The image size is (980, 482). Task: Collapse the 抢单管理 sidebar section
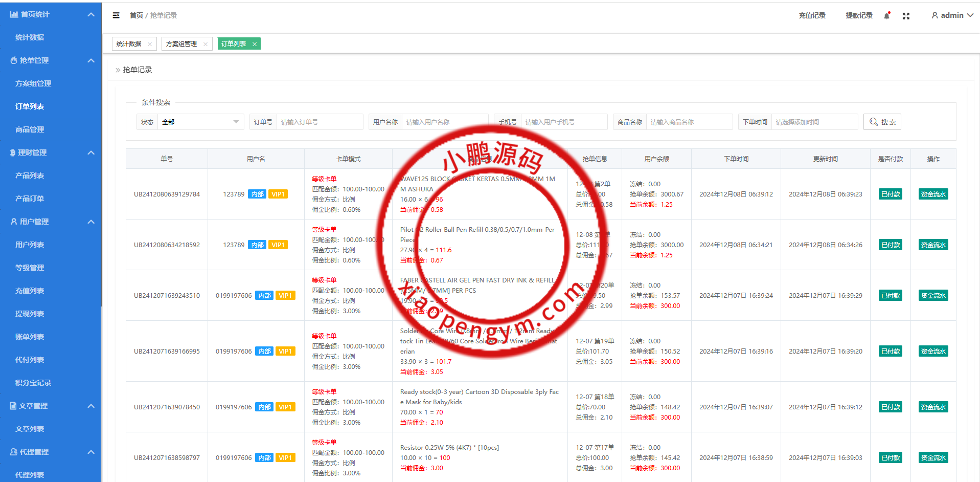point(91,60)
